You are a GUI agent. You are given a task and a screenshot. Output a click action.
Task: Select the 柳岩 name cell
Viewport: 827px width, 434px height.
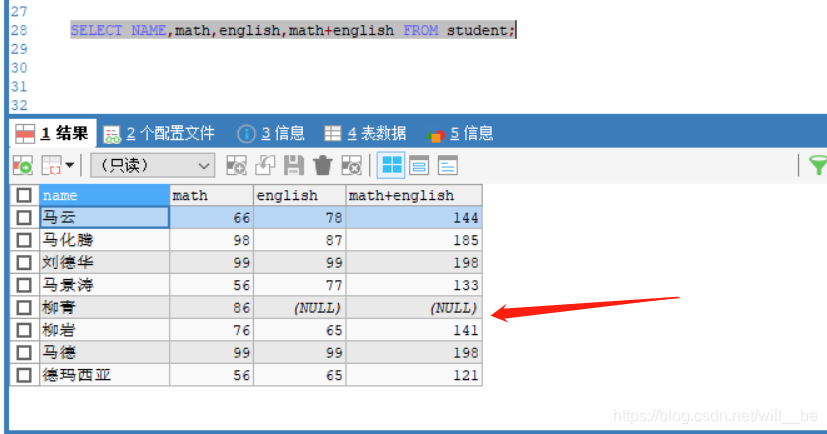(x=104, y=330)
